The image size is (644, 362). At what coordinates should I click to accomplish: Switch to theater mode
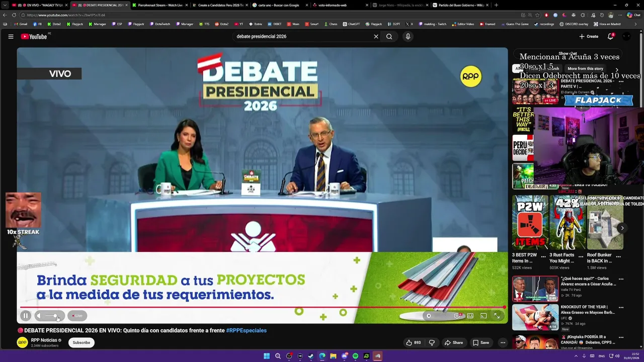click(470, 316)
